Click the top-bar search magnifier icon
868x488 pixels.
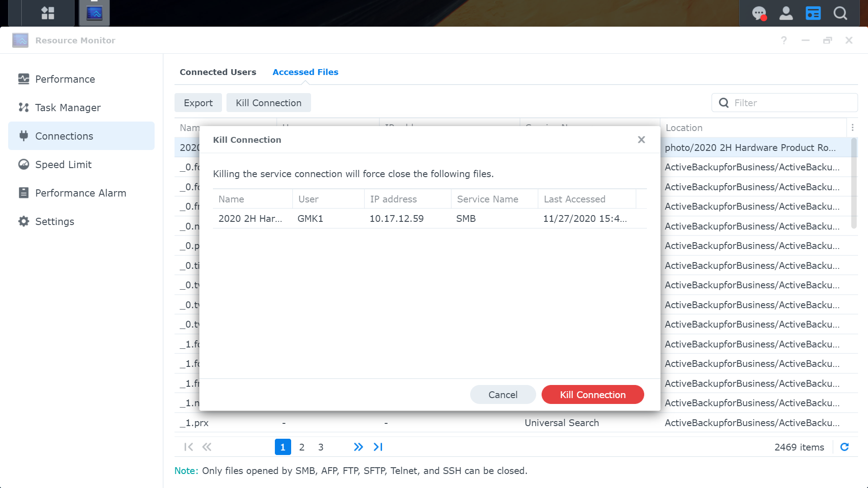coord(840,13)
